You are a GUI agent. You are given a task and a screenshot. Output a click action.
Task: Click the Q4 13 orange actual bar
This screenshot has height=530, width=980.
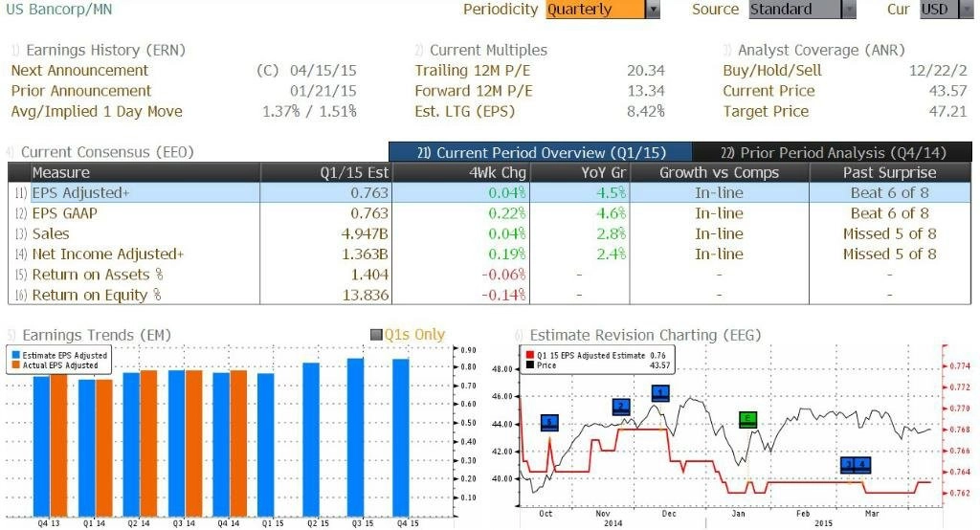(58, 445)
